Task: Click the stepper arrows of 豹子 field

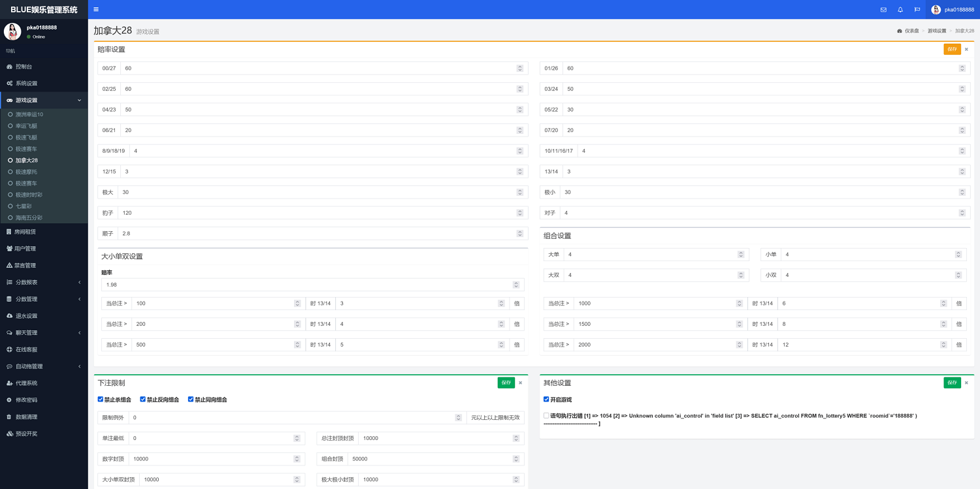Action: point(520,213)
